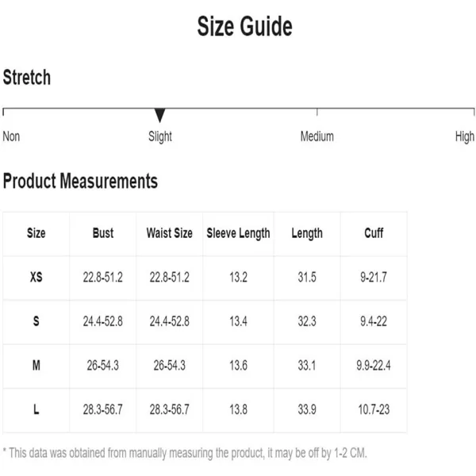Image resolution: width=476 pixels, height=476 pixels.
Task: Click the Sleeve Length column header
Action: coord(238,233)
